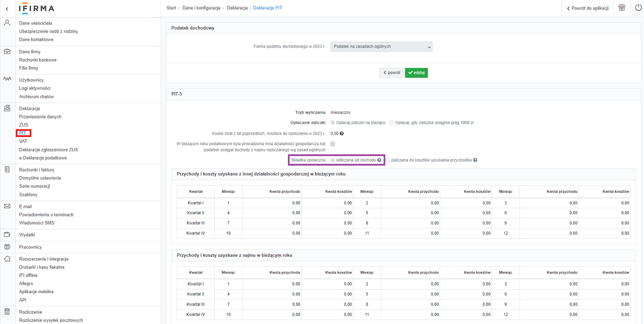Open 'Aplikacje mobilne' sidebar item
The image size is (644, 324).
point(36,292)
